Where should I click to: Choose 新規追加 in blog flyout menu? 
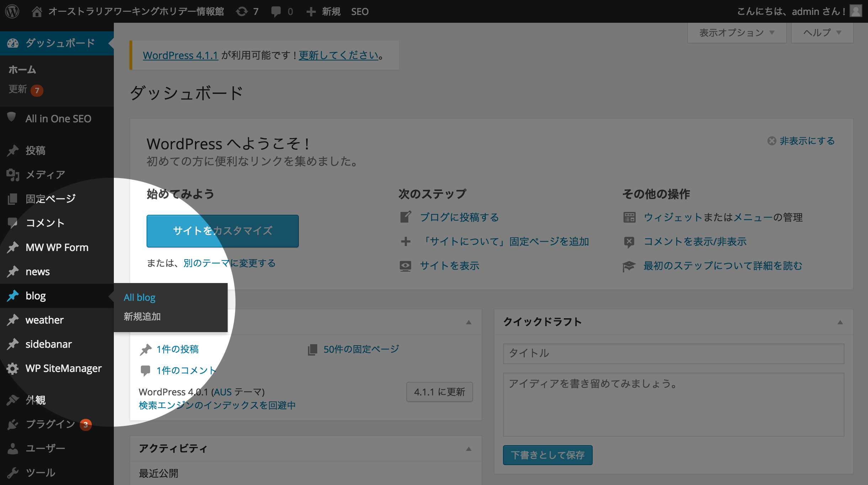point(142,316)
